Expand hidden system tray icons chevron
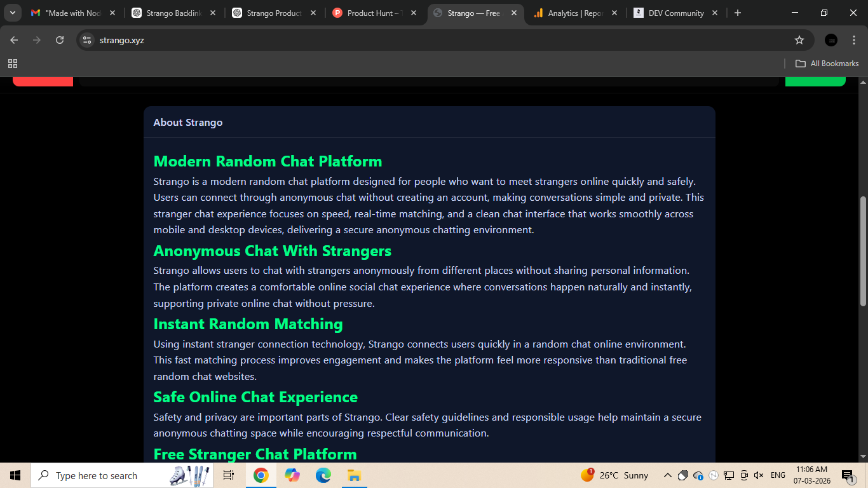Screen dimensions: 868x488 point(668,475)
